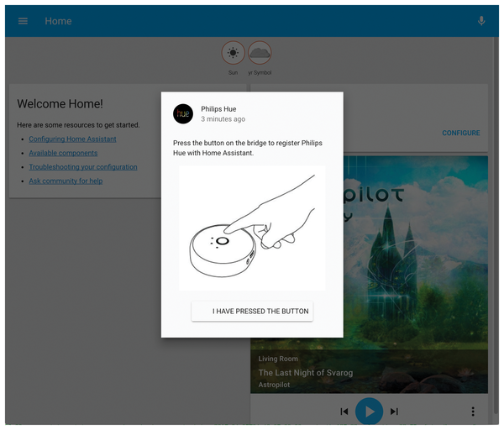Open Ask community for help link
This screenshot has height=430, width=504.
tap(66, 181)
